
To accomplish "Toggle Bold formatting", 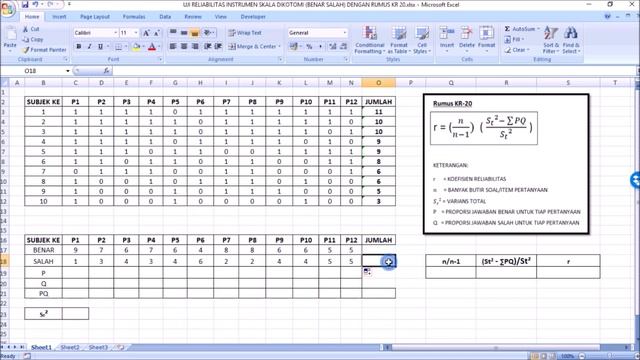I will [79, 47].
